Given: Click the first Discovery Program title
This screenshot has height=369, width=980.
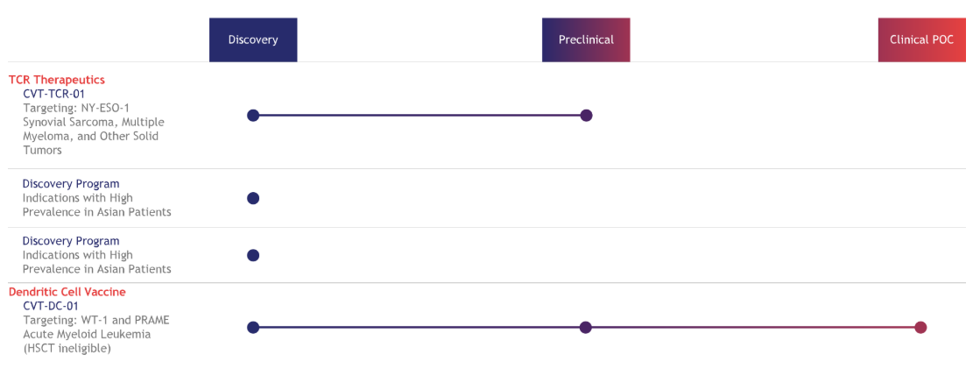Looking at the screenshot, I should click(71, 184).
